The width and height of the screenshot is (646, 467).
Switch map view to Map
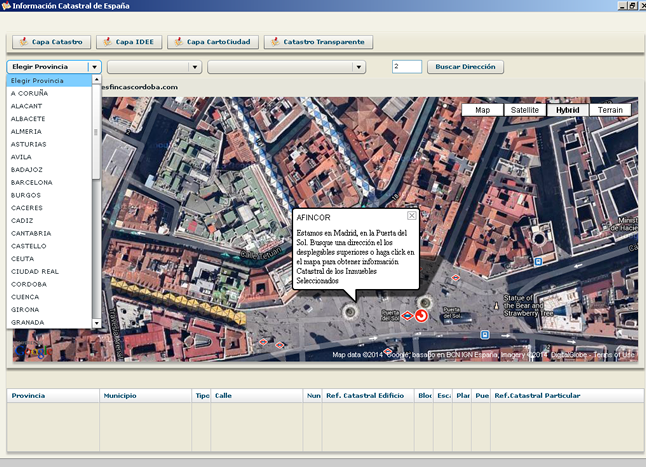tap(482, 110)
